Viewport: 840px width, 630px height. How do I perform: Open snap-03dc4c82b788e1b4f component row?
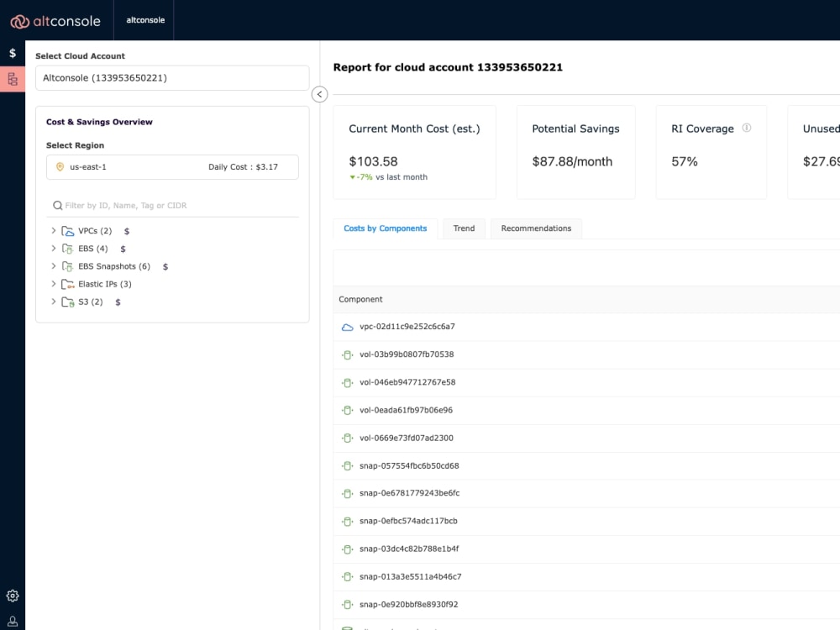pos(586,549)
